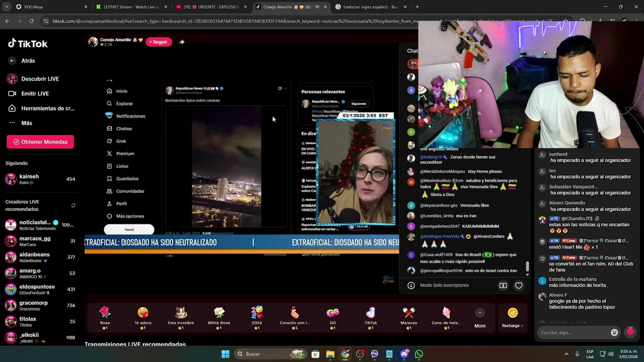Click the TikTok logo
This screenshot has height=362, width=644.
[x=28, y=43]
